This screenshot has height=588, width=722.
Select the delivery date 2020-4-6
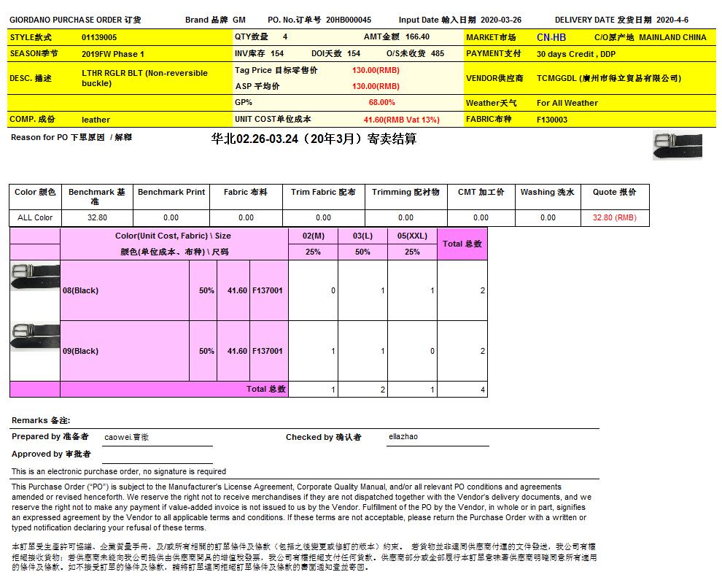click(672, 20)
